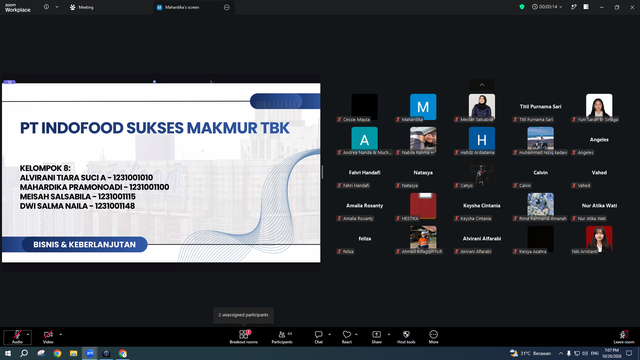
Task: Select Niki Aristianti's photo tile
Action: pyautogui.click(x=599, y=240)
